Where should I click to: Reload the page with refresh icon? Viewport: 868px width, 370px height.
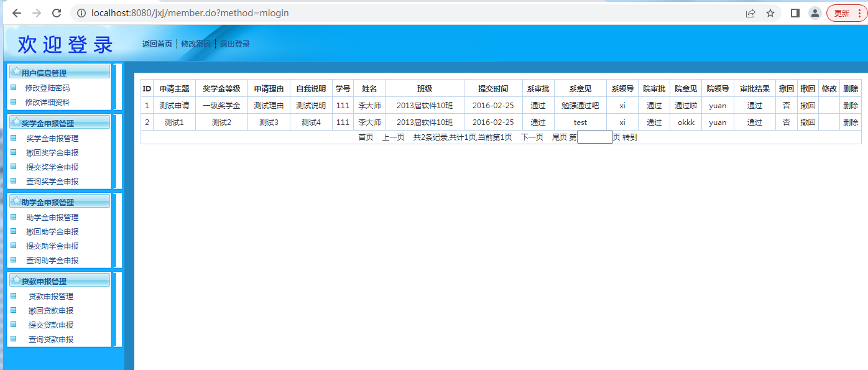[x=57, y=13]
